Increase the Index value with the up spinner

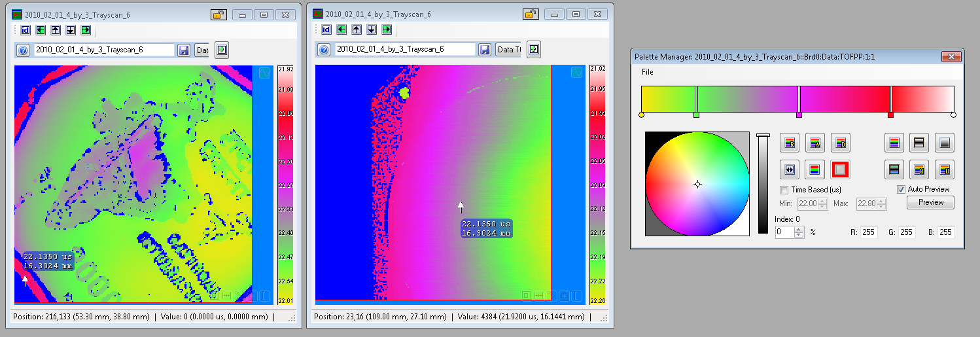pos(798,229)
